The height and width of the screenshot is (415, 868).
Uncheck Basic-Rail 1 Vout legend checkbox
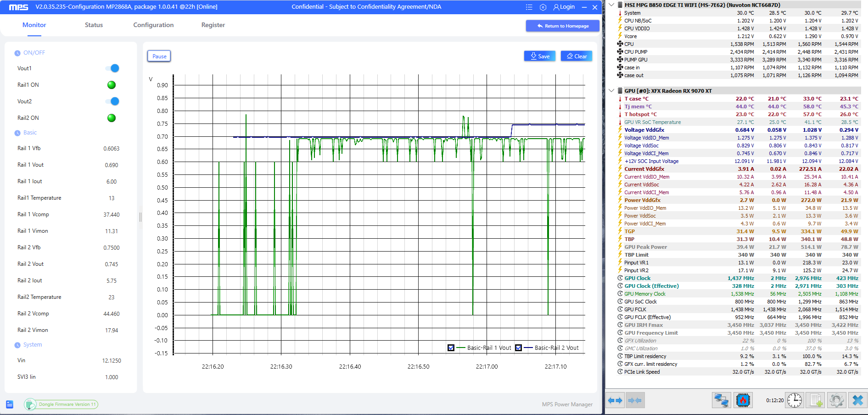451,348
